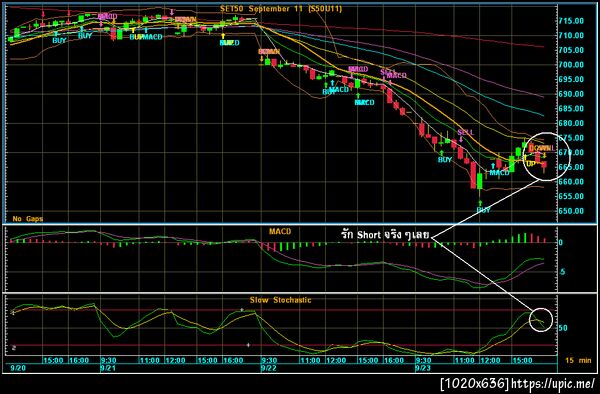Click the No Gaps label
The image size is (600, 394).
pyautogui.click(x=28, y=219)
